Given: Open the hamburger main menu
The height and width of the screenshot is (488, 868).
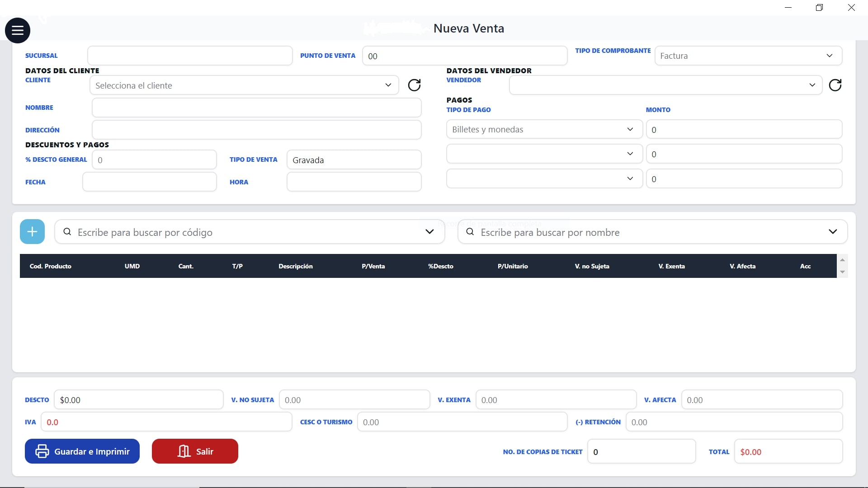Looking at the screenshot, I should [18, 30].
